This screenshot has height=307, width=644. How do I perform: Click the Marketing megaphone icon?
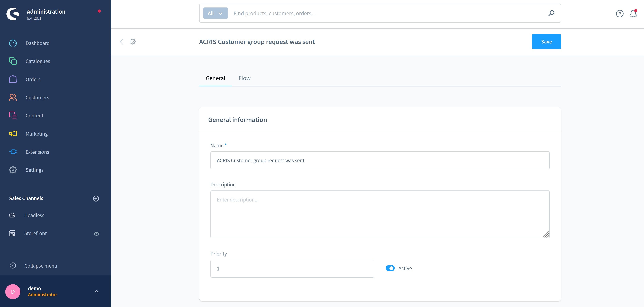[13, 134]
